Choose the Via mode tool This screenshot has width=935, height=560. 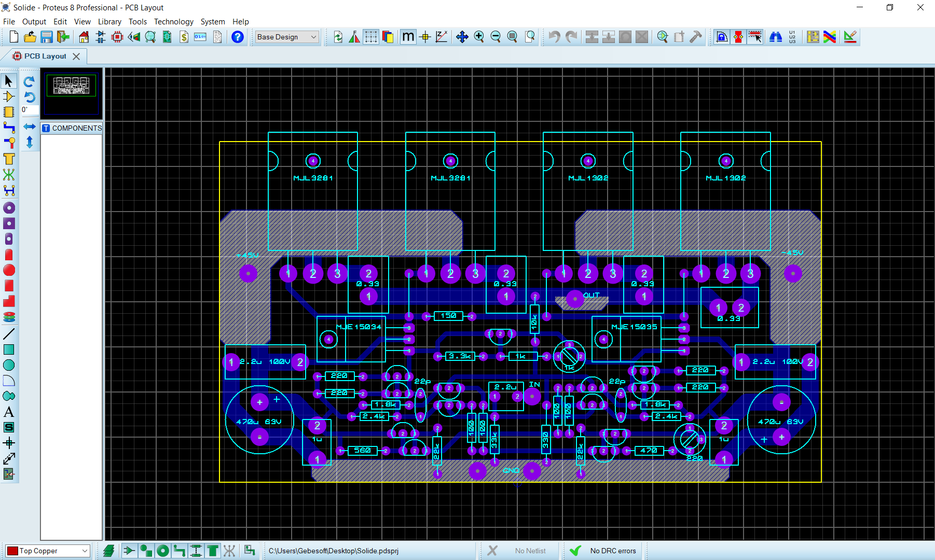point(9,143)
